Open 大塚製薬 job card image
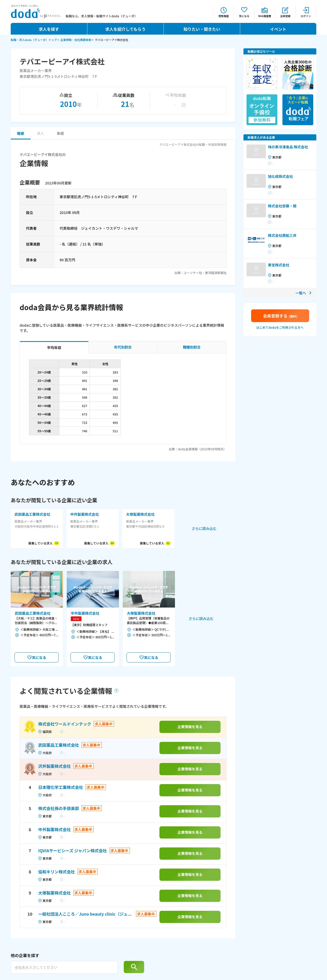 [x=149, y=589]
